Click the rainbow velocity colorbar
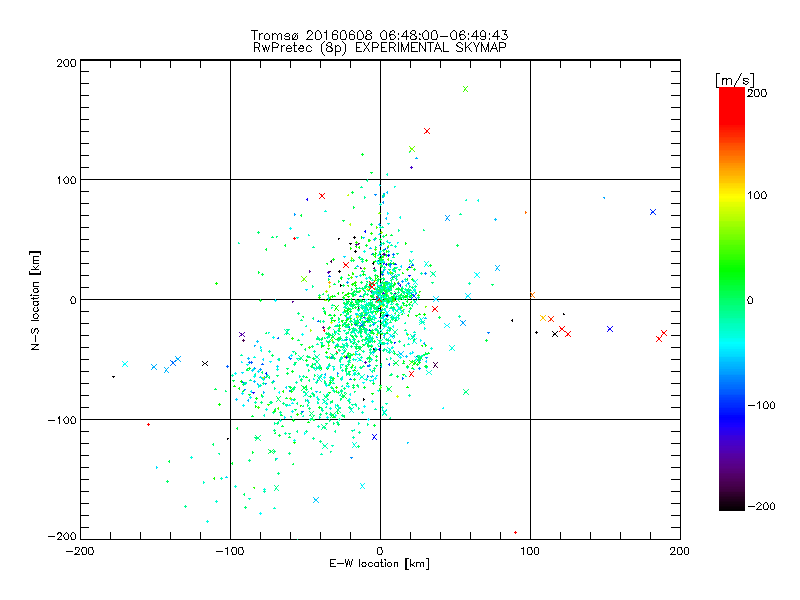Viewport: 800px width, 600px height. coord(732,299)
